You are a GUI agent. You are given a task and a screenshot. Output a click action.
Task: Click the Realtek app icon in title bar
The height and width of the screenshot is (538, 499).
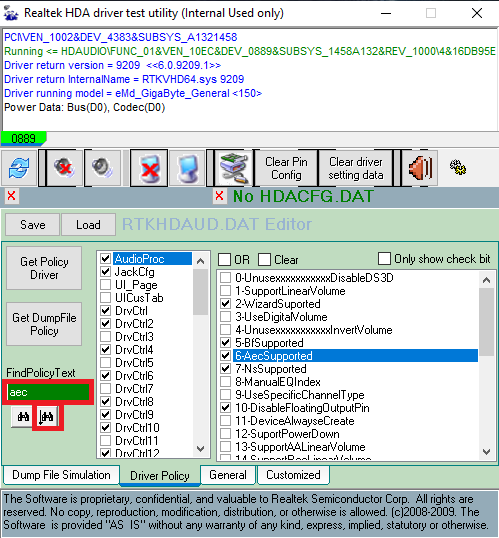tap(11, 13)
